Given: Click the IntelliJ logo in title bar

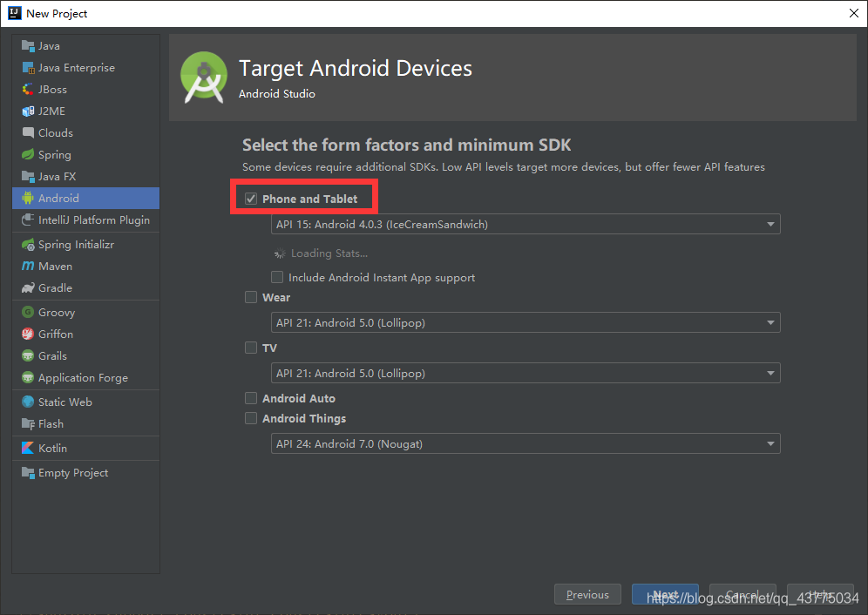Looking at the screenshot, I should pos(15,13).
